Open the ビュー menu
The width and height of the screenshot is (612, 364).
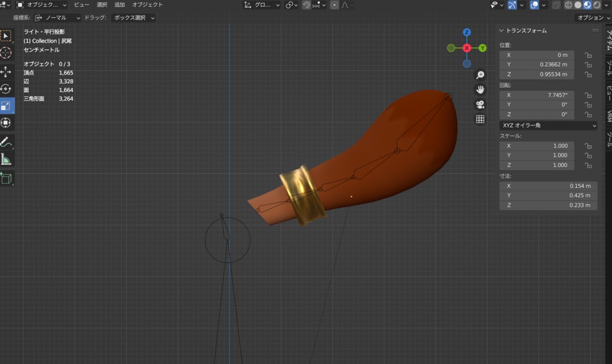click(x=81, y=5)
